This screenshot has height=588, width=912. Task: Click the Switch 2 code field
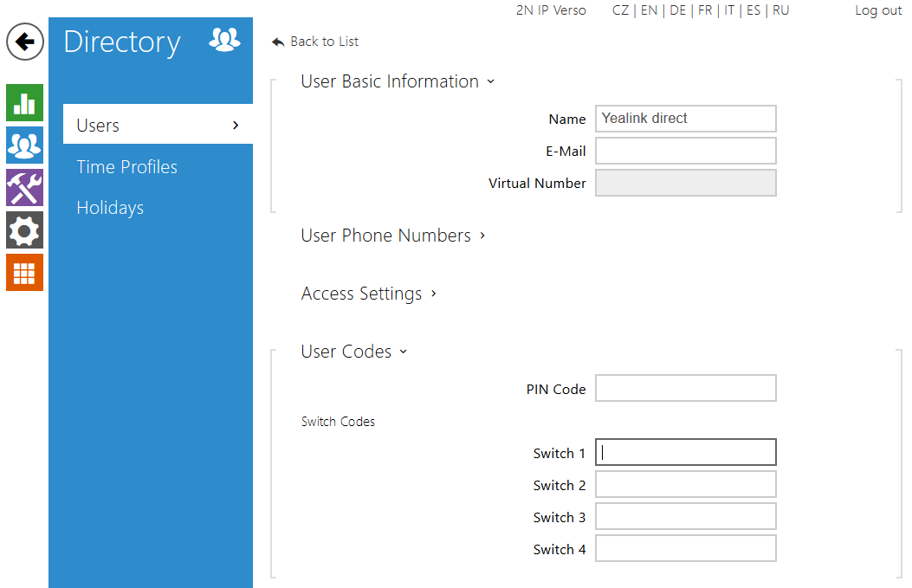pyautogui.click(x=685, y=485)
